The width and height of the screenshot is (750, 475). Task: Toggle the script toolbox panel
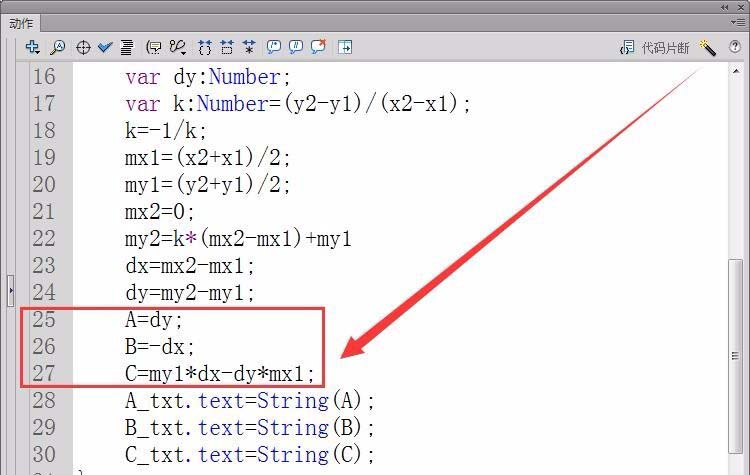(x=345, y=47)
